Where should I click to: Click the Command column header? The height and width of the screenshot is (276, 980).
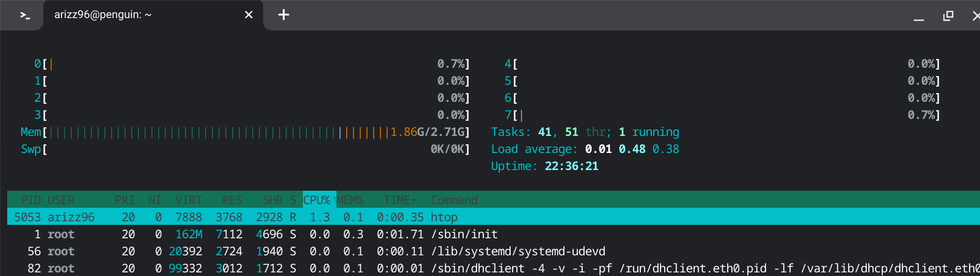(x=454, y=200)
